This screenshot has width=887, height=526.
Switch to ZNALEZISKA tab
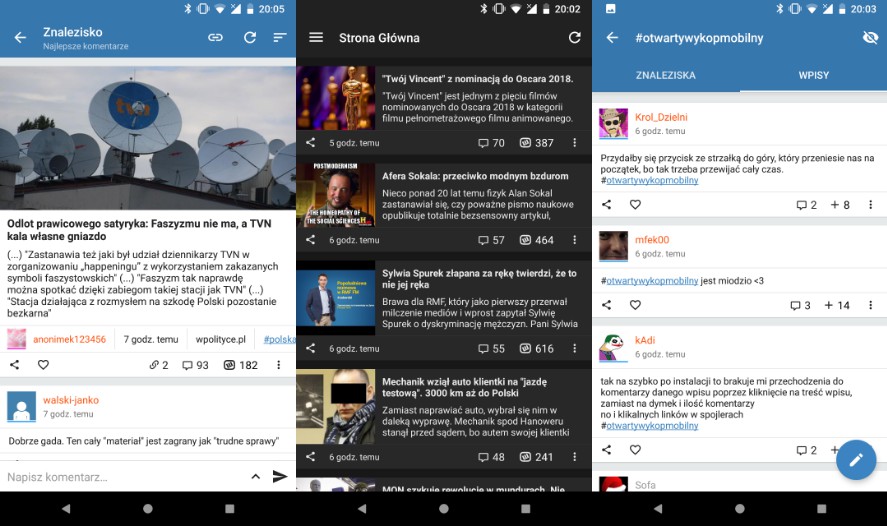click(666, 75)
